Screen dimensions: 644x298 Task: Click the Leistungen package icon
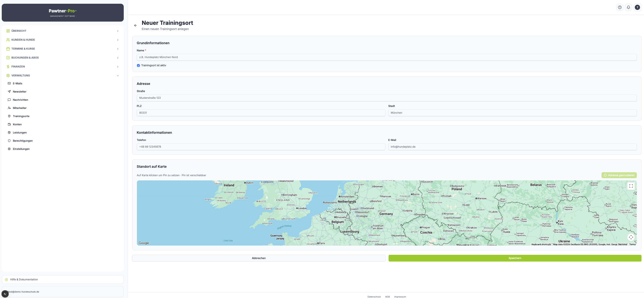point(9,133)
